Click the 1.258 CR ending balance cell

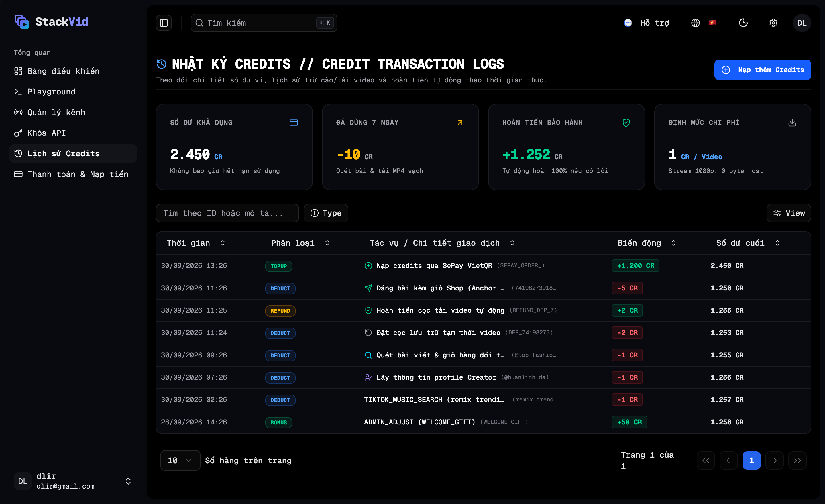[727, 422]
